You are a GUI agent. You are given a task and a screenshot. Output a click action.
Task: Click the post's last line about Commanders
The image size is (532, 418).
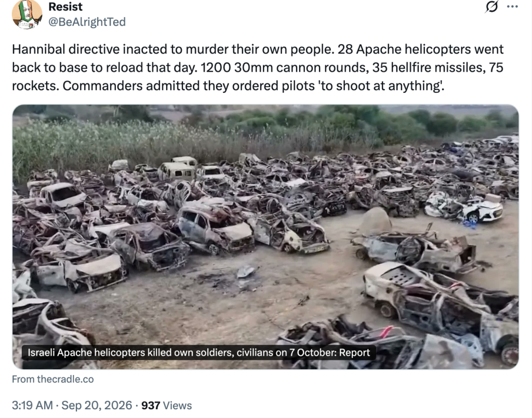click(x=228, y=86)
